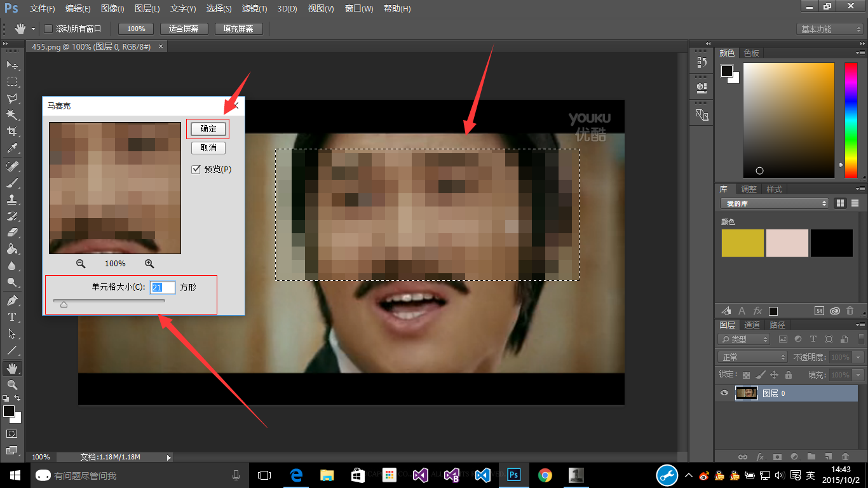Select the Magic Wand tool
This screenshot has width=868, height=488.
[x=12, y=115]
